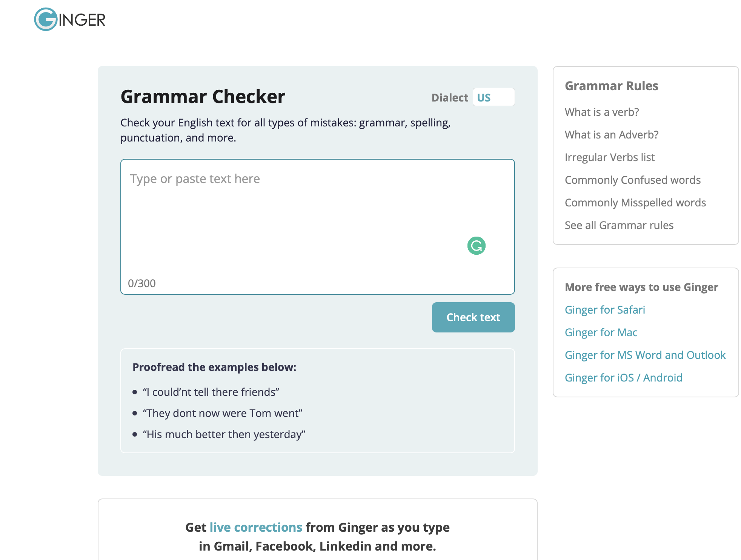741x560 pixels.
Task: Open Commonly Confused words link
Action: [633, 180]
